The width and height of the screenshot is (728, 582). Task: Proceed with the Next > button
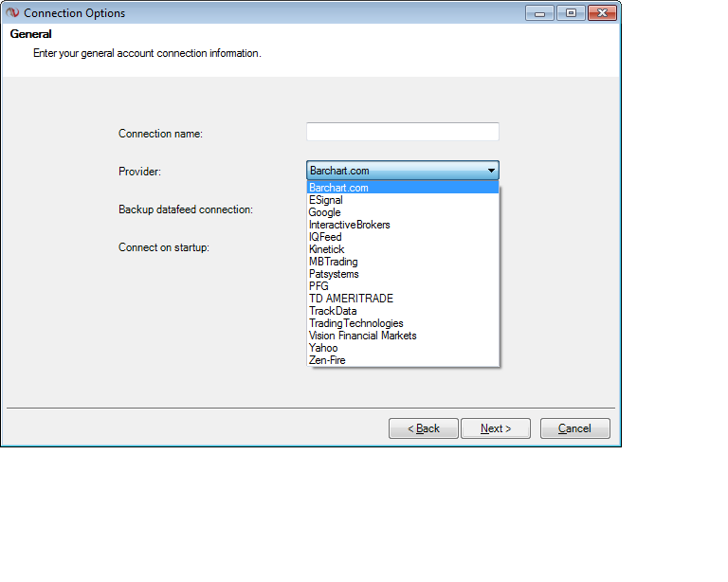click(x=496, y=428)
